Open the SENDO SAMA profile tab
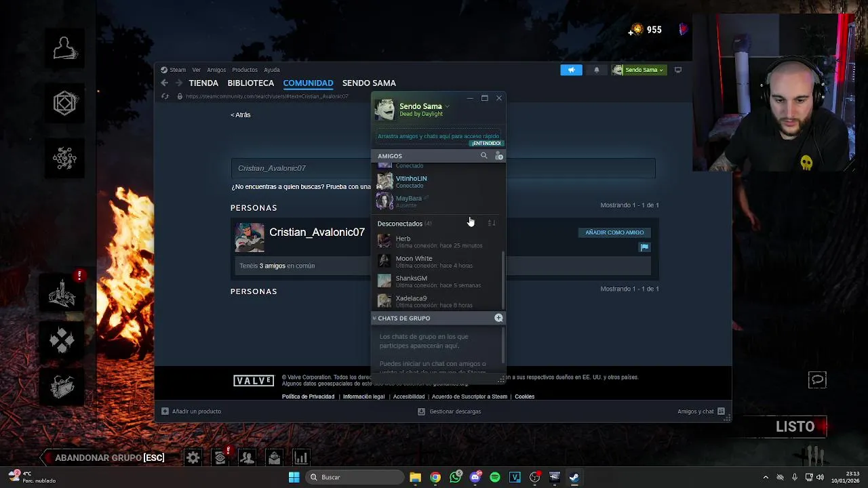868x488 pixels. (369, 83)
